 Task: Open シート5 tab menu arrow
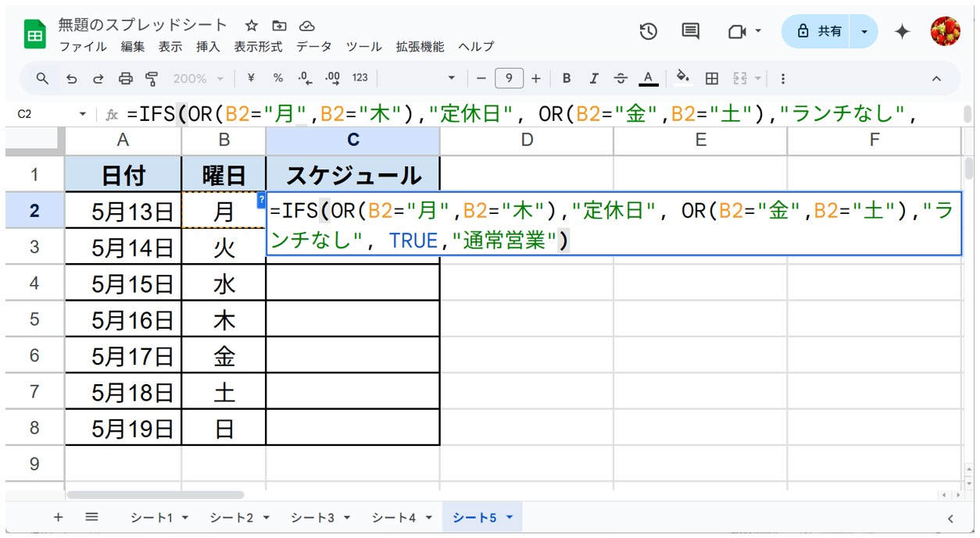[x=510, y=517]
